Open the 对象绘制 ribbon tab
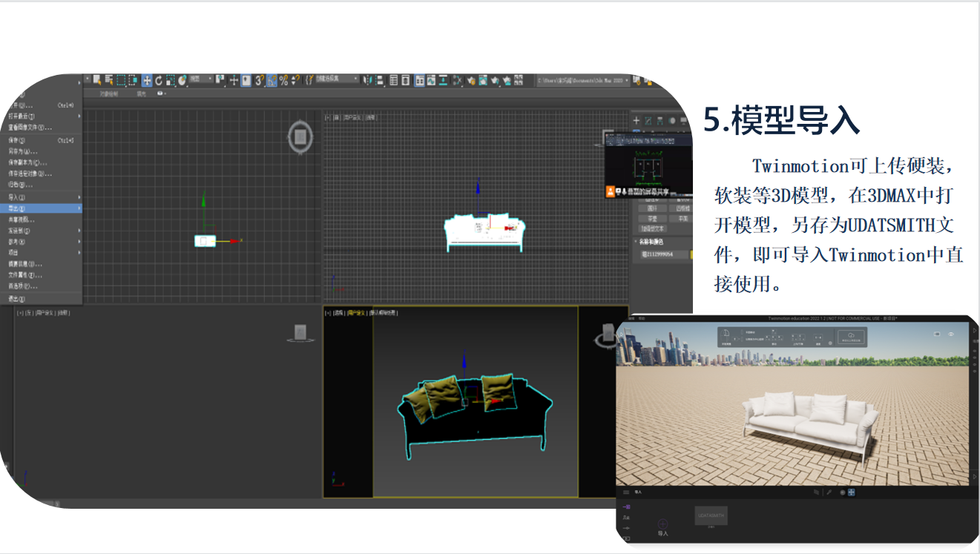The image size is (980, 554). (x=108, y=94)
